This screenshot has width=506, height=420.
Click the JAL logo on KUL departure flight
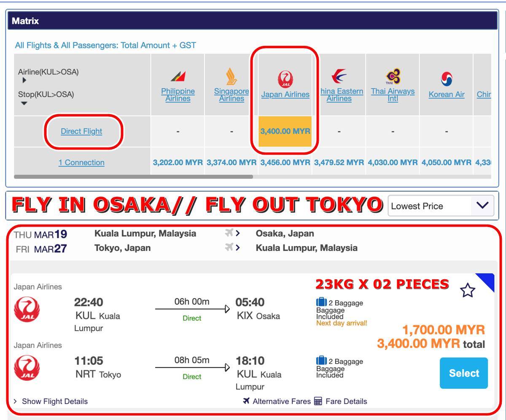pos(27,310)
